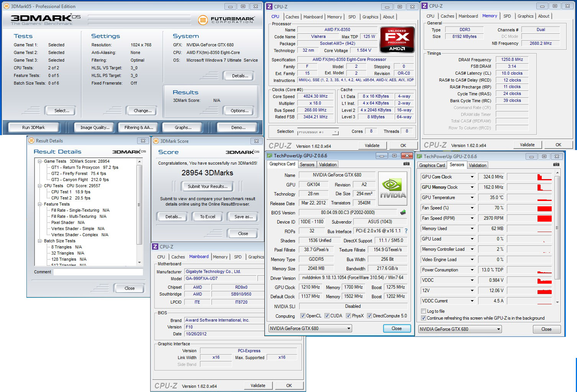577x392 pixels.
Task: Click the Result Details window title icon
Action: (x=31, y=140)
